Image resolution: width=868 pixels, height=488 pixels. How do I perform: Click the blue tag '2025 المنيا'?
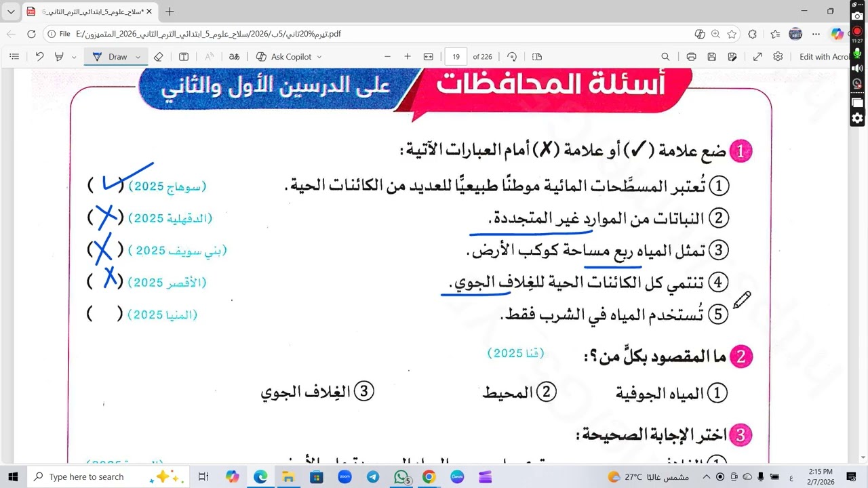163,314
